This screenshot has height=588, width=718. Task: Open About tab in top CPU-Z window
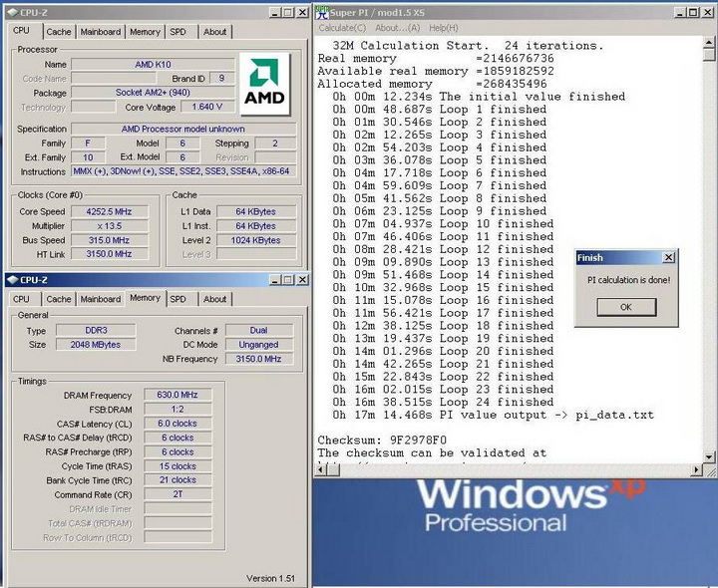[214, 32]
